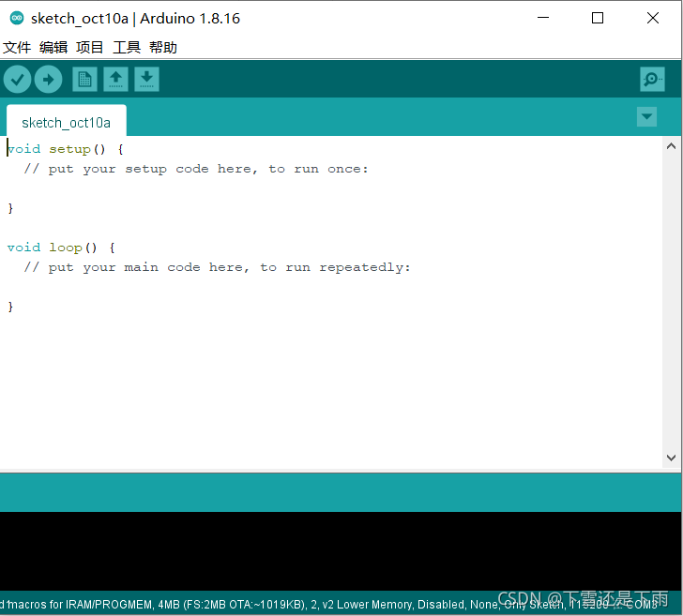Open the 项目 menu
683x616 pixels.
point(90,47)
